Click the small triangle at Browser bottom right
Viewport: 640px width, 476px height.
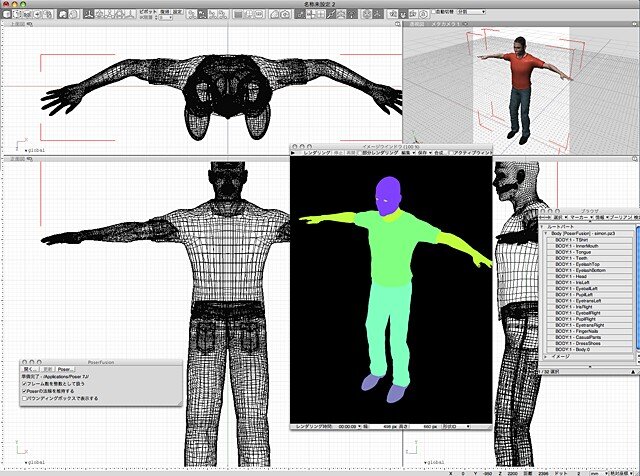[633, 371]
